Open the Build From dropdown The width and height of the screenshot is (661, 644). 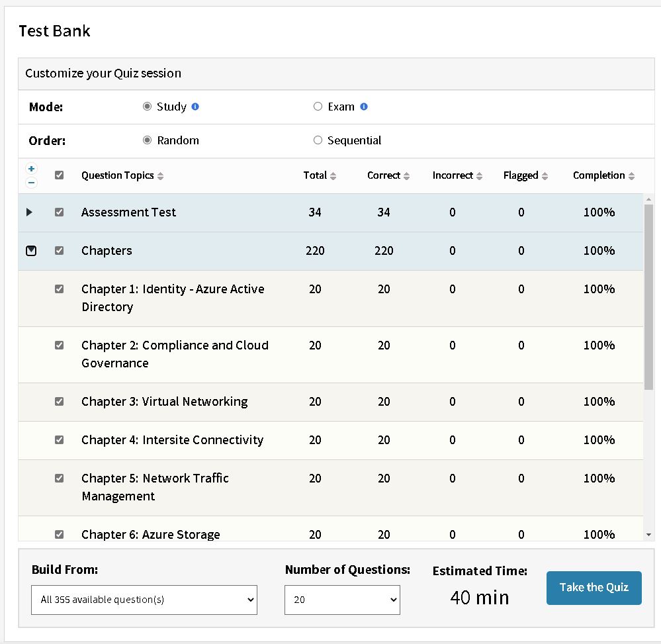pyautogui.click(x=144, y=600)
